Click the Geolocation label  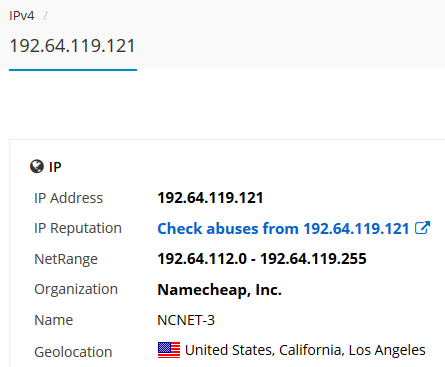[73, 352]
